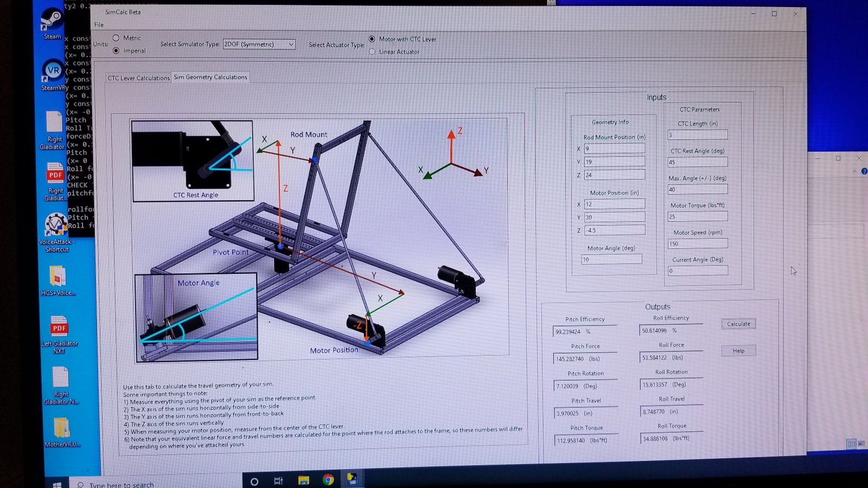Open the Left Gladiator NXT PDF icon
The height and width of the screenshot is (488, 868).
(59, 335)
